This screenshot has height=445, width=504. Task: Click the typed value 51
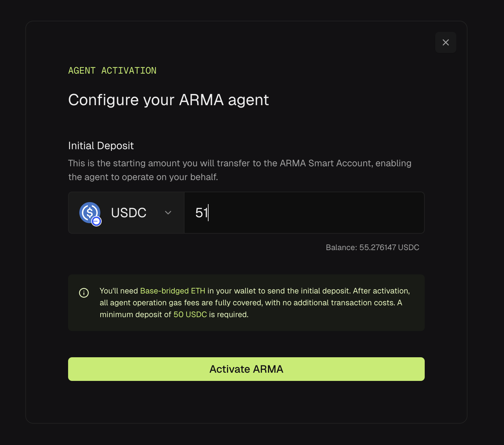point(201,213)
